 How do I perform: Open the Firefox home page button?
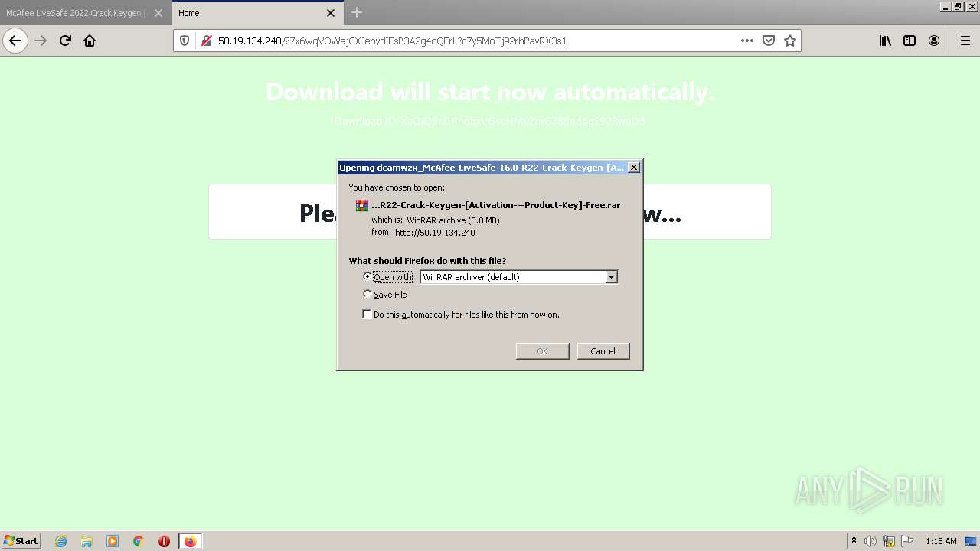pos(90,41)
